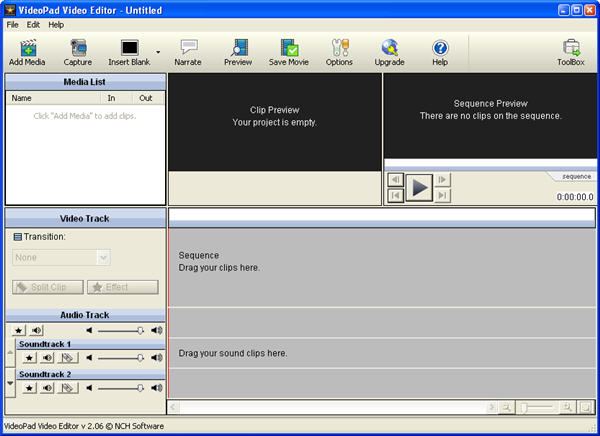This screenshot has width=600, height=436.
Task: Open the File menu
Action: coord(12,24)
